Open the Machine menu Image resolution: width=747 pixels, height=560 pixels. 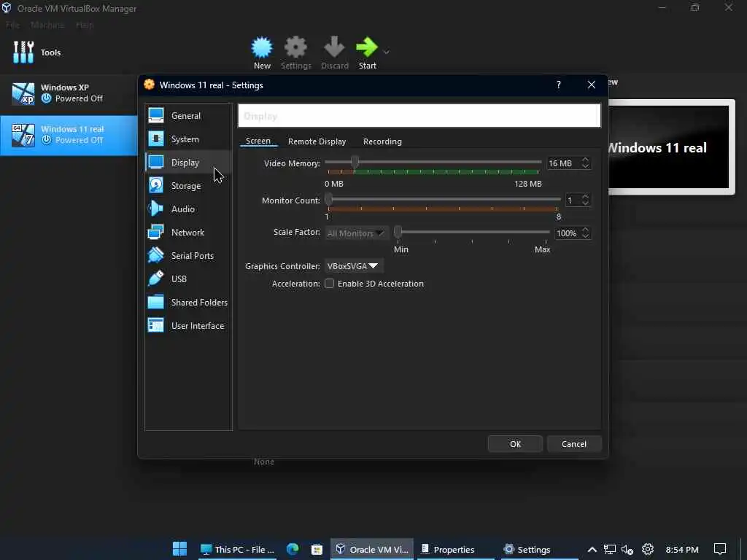point(47,25)
